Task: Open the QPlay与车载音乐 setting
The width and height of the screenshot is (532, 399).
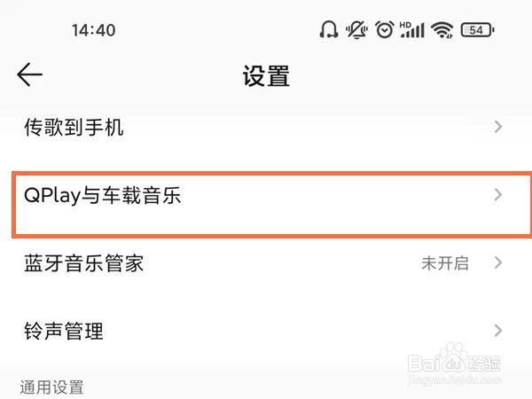Action: pos(102,195)
